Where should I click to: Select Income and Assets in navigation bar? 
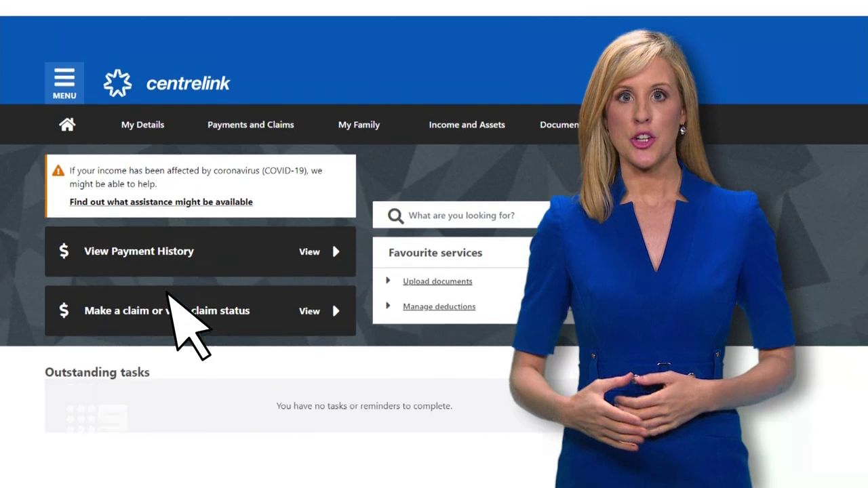467,125
